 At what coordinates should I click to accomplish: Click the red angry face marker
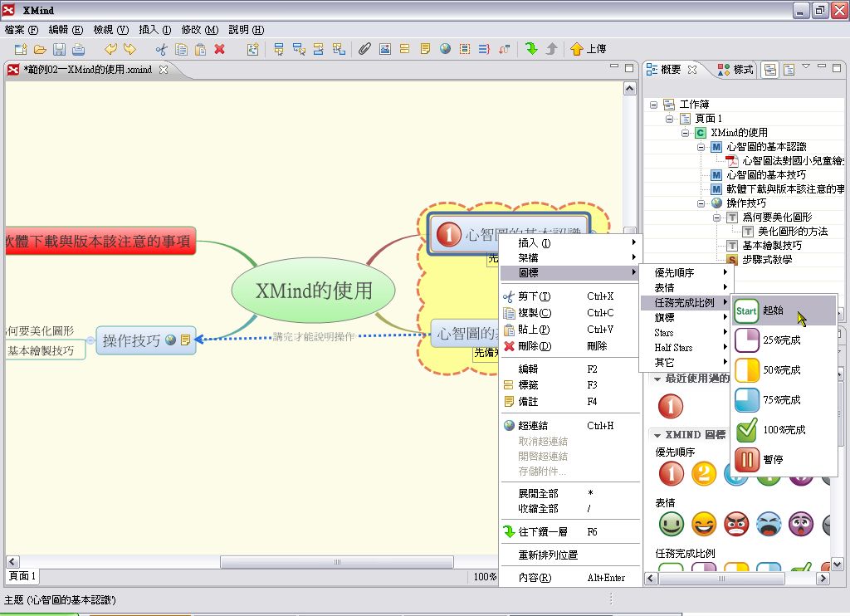click(x=736, y=525)
